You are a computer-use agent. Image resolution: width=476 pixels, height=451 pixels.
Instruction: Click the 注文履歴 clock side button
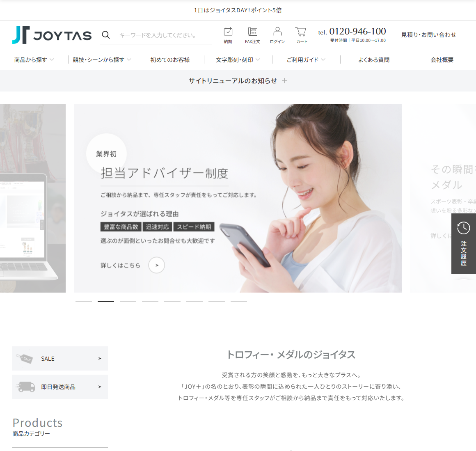pyautogui.click(x=464, y=244)
